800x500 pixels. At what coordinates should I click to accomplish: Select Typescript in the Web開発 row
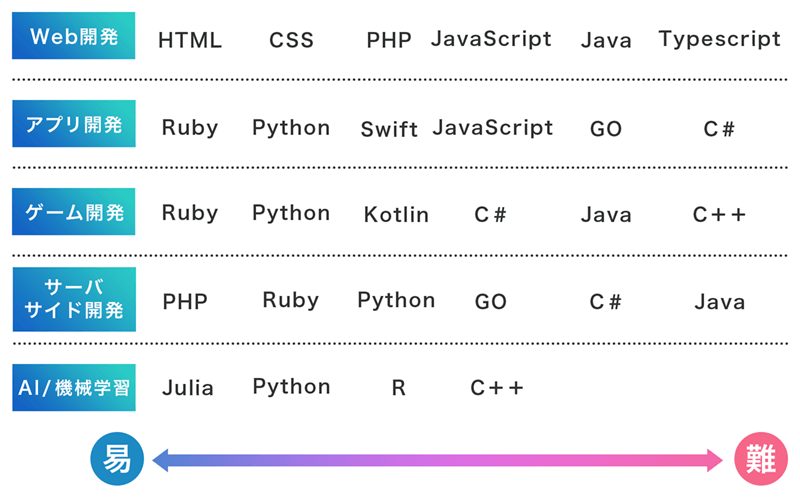click(719, 39)
